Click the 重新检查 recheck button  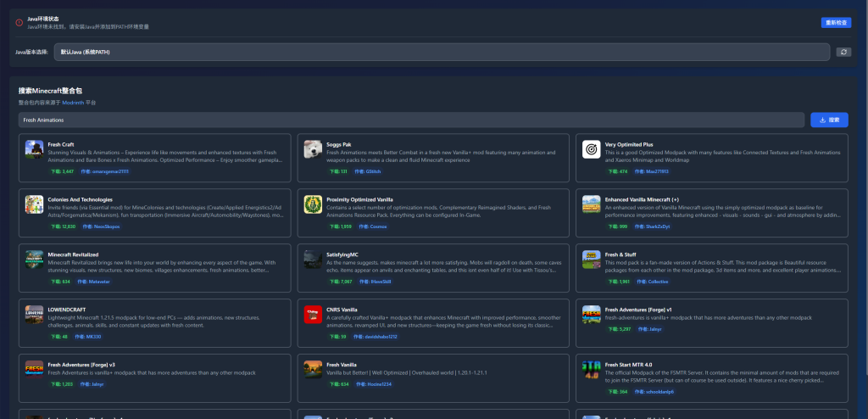pos(836,23)
